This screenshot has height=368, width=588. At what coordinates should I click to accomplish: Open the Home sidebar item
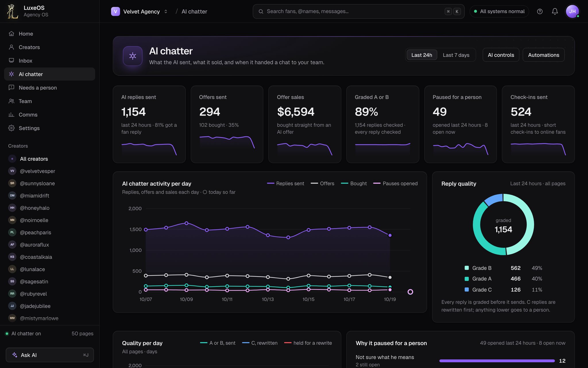pyautogui.click(x=49, y=34)
